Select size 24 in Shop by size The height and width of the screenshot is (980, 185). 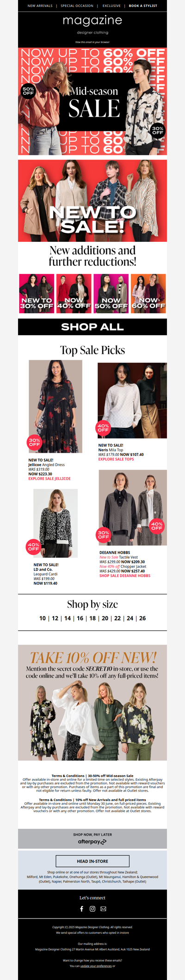click(x=130, y=618)
